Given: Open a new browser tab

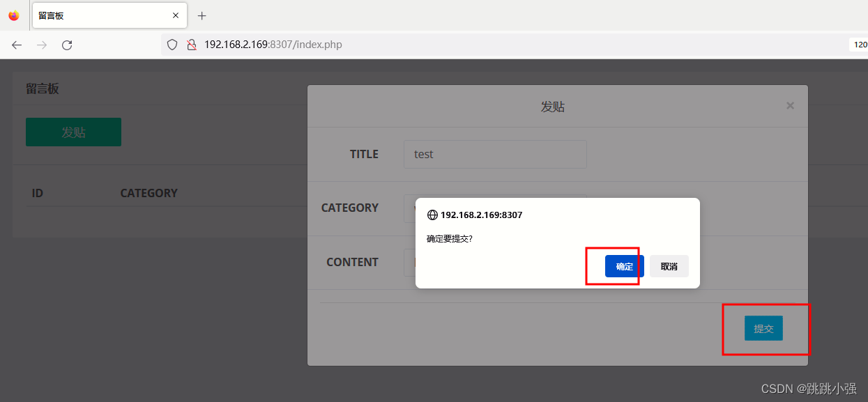Looking at the screenshot, I should tap(202, 15).
